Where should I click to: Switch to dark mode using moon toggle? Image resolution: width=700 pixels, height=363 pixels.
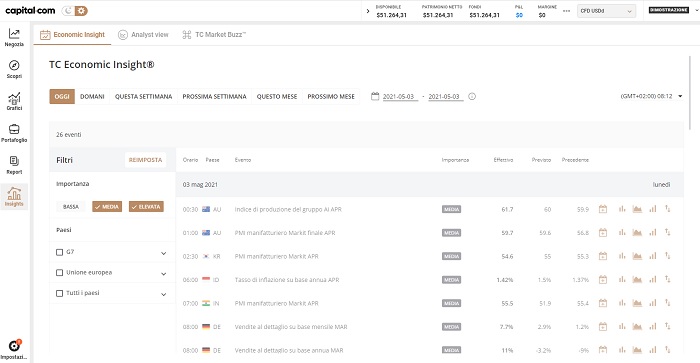tap(68, 11)
